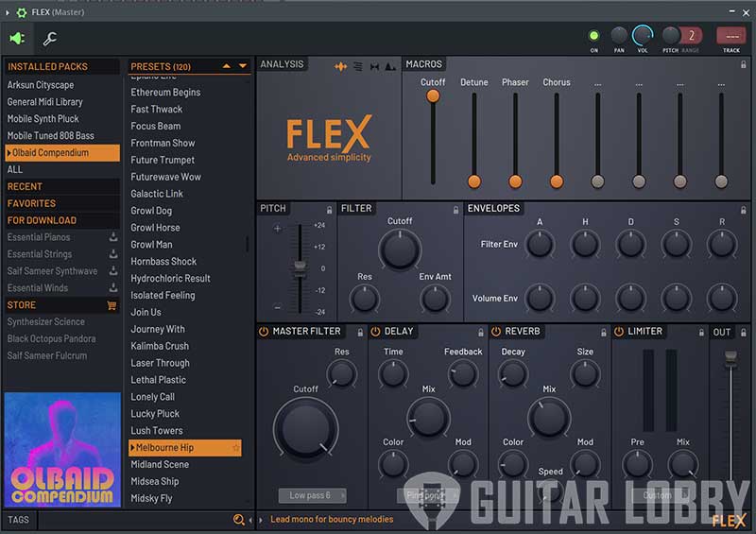Click the Limiter lock icon
Screen dimensions: 756x534
click(701, 333)
